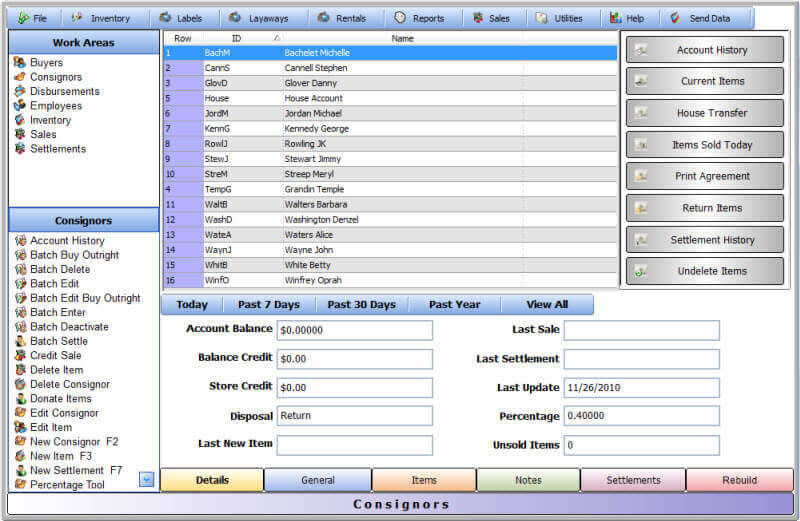Viewport: 800px width, 521px height.
Task: Click the Edit Item icon
Action: point(20,427)
